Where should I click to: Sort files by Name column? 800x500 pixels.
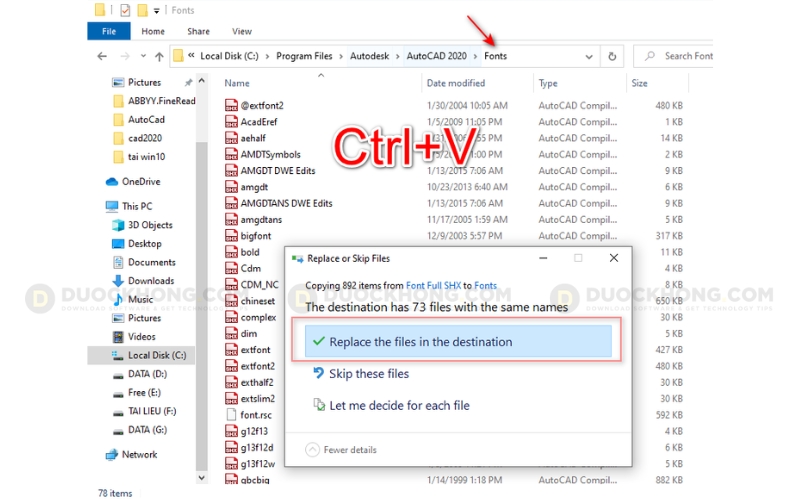tap(237, 83)
